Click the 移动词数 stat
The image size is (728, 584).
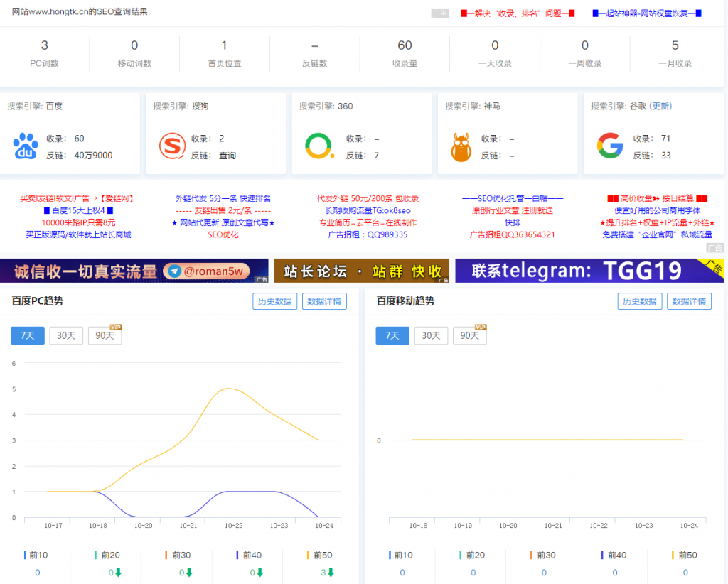click(x=134, y=54)
